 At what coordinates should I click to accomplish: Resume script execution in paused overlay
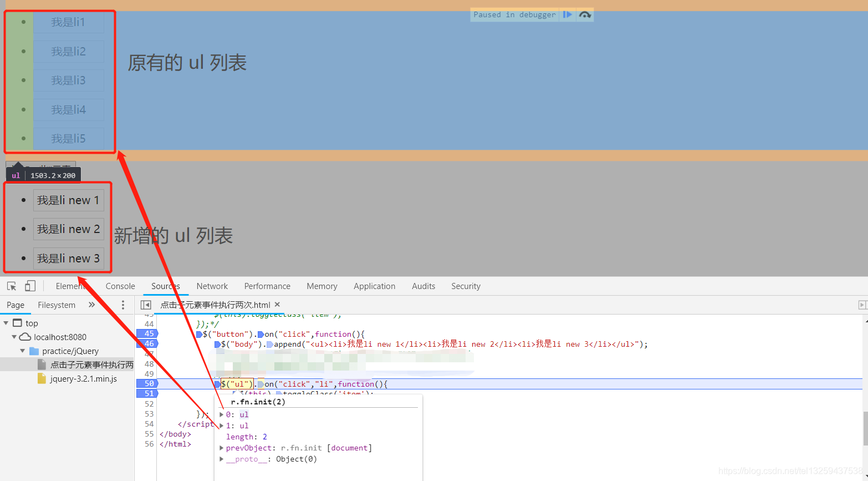point(567,15)
